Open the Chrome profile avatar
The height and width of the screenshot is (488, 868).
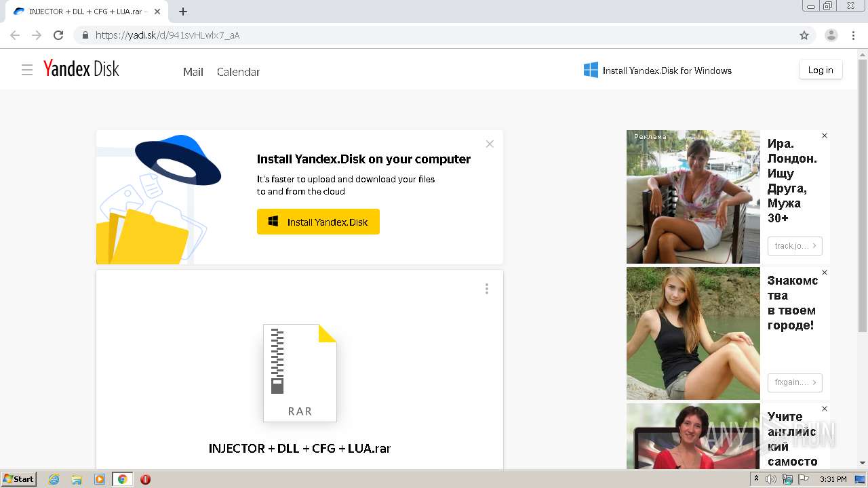[x=831, y=35]
